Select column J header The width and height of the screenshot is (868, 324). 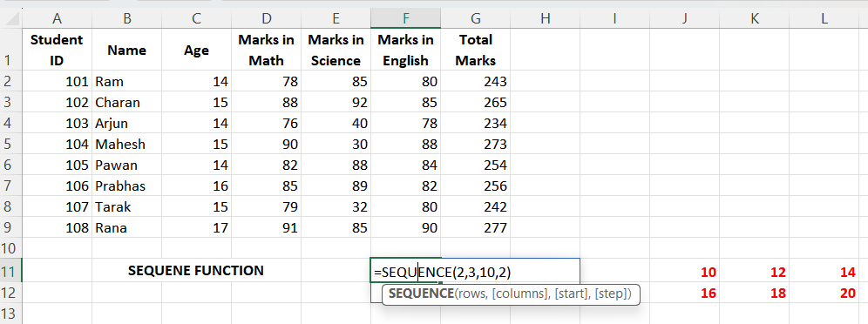click(685, 18)
